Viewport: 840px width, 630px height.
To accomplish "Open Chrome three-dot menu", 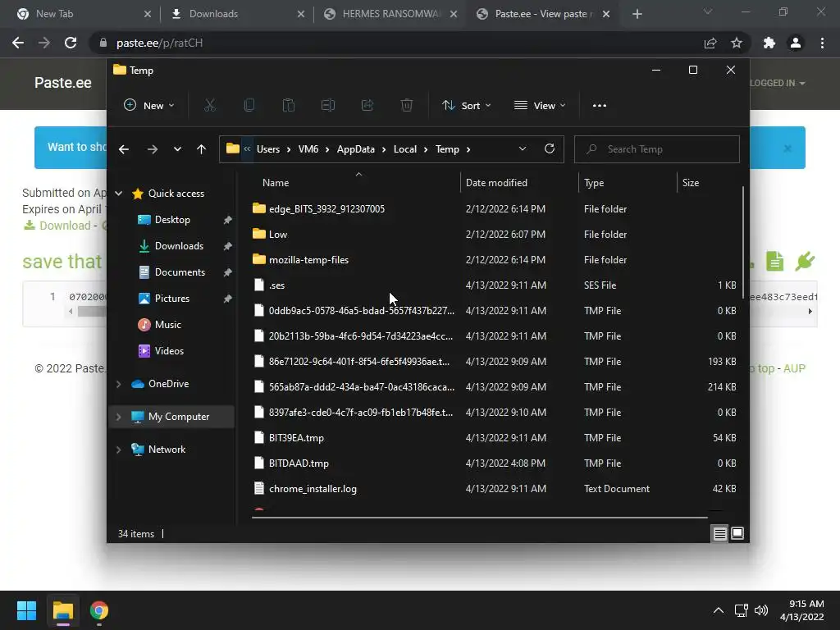I will tap(822, 43).
